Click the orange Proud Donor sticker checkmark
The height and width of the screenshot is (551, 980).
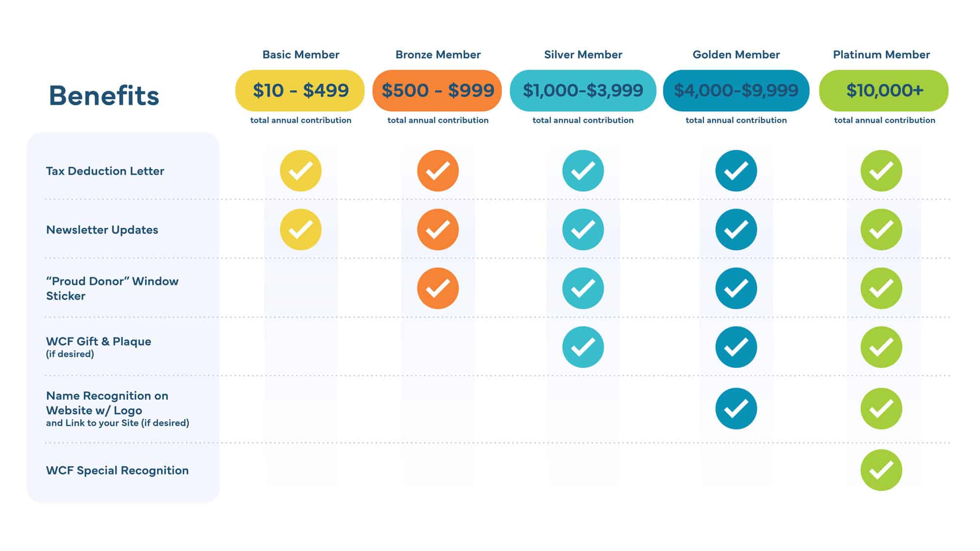pos(438,288)
